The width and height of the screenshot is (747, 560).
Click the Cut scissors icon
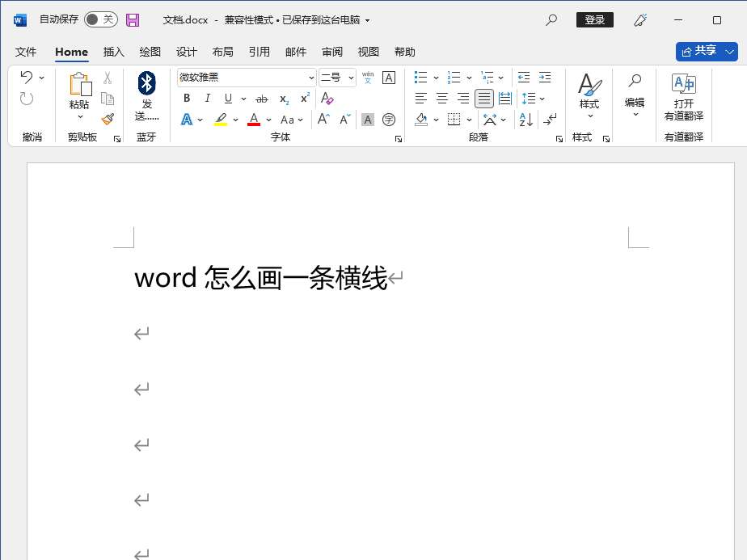tap(108, 78)
